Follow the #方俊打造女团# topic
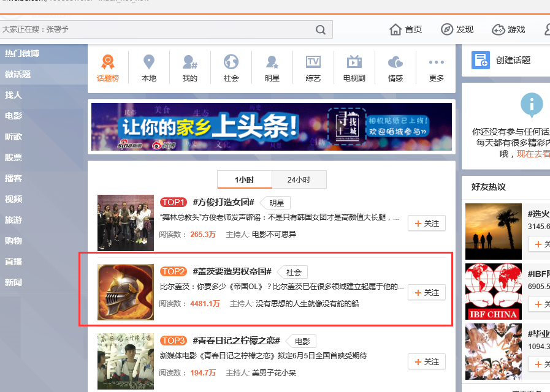 [x=427, y=223]
